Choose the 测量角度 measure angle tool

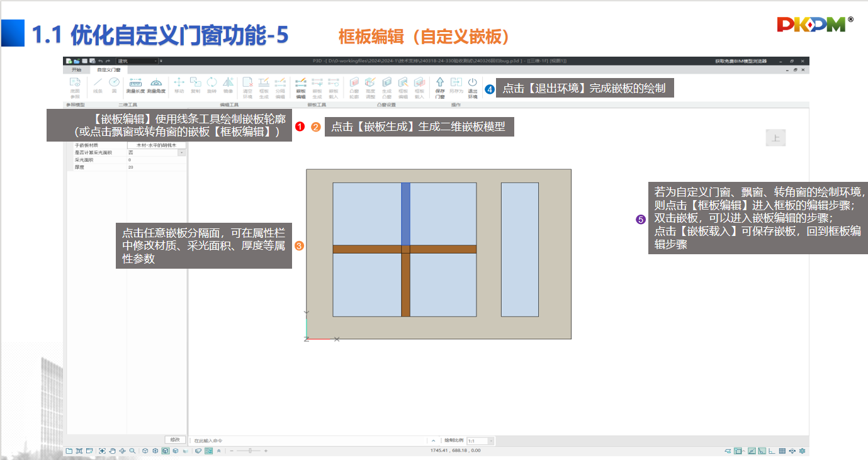[156, 86]
